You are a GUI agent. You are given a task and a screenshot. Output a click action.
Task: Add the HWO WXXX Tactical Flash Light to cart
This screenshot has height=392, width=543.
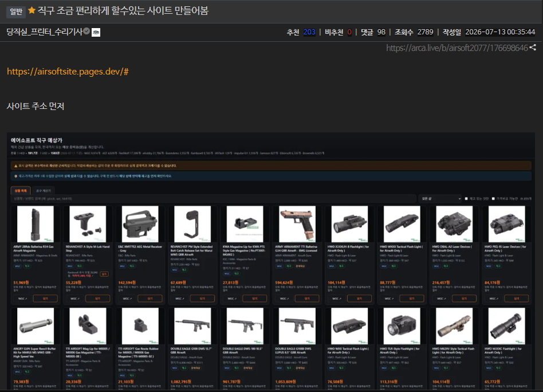pyautogui.click(x=412, y=299)
